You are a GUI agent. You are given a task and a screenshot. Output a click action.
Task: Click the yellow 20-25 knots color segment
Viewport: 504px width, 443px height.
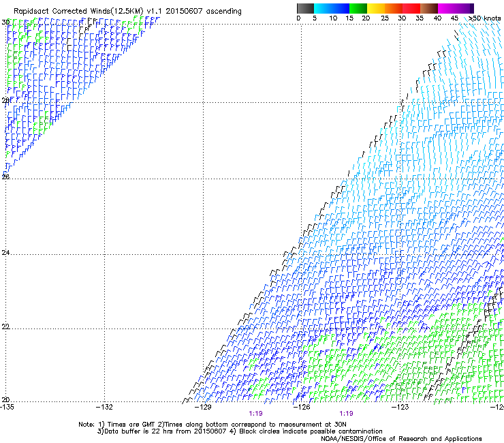click(376, 8)
